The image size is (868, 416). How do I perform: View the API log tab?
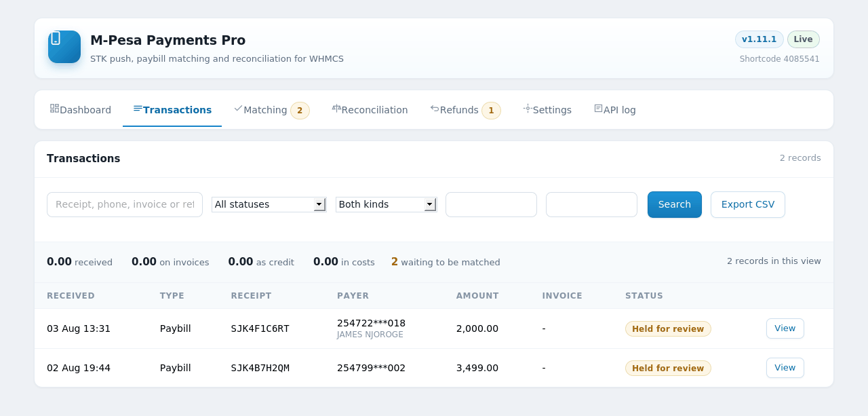coord(615,110)
